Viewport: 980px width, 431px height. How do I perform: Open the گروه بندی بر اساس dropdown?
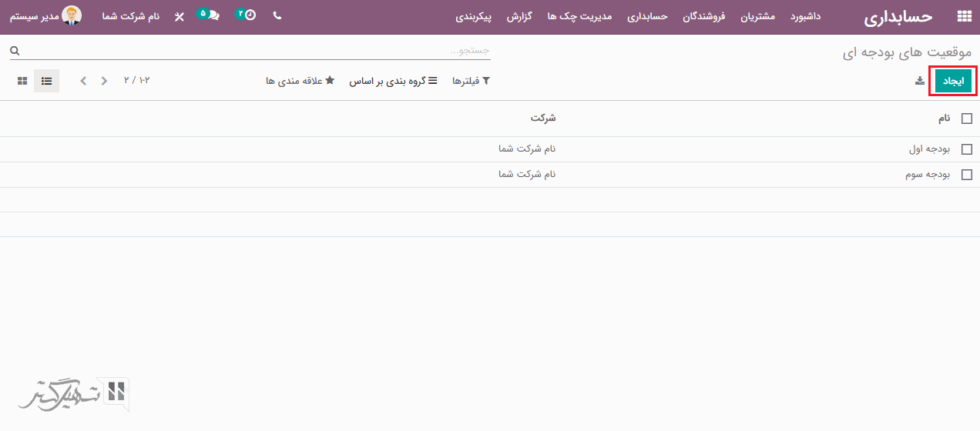pos(394,81)
